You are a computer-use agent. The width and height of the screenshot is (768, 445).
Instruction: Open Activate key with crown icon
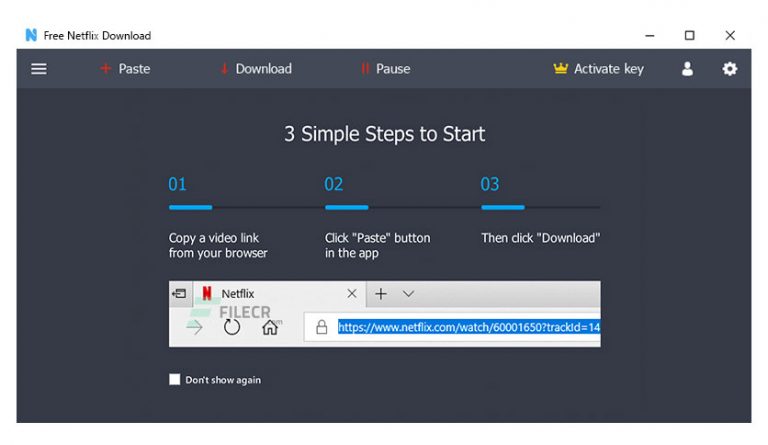(599, 69)
